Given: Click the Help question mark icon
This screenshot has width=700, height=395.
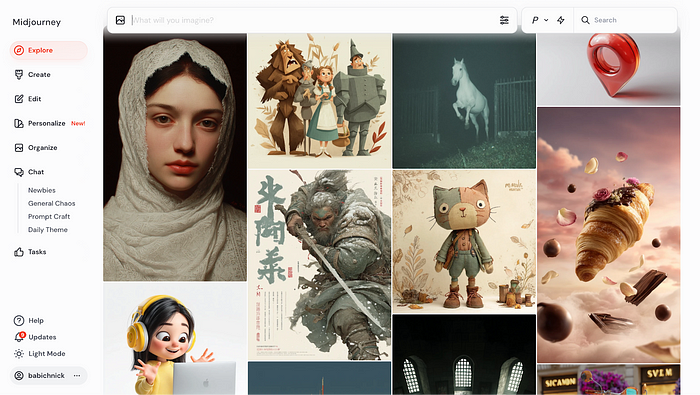Looking at the screenshot, I should pyautogui.click(x=19, y=320).
